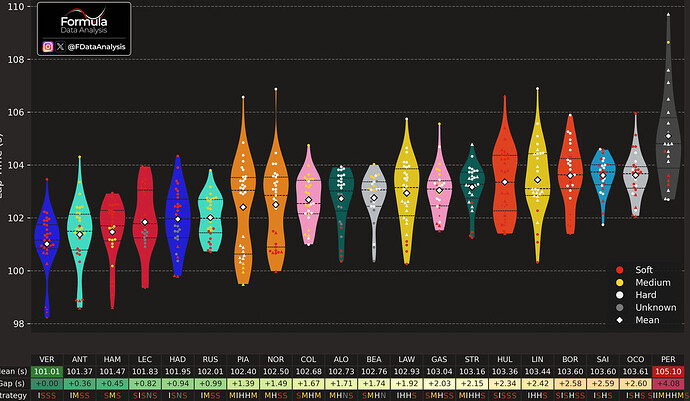The height and width of the screenshot is (401, 690).
Task: Click the 101.37 mean cell
Action: 80,372
